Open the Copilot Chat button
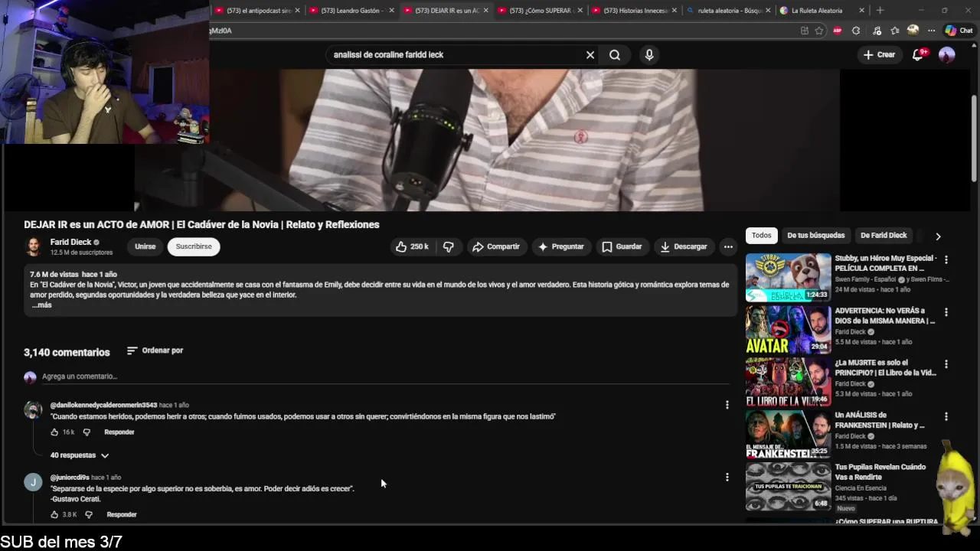980x551 pixels. tap(958, 31)
